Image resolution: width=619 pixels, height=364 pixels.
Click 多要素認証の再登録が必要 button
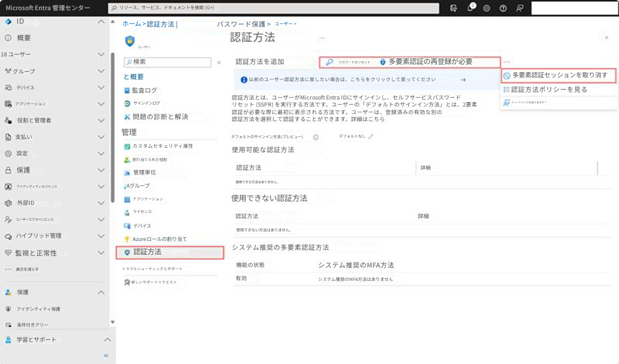point(426,62)
